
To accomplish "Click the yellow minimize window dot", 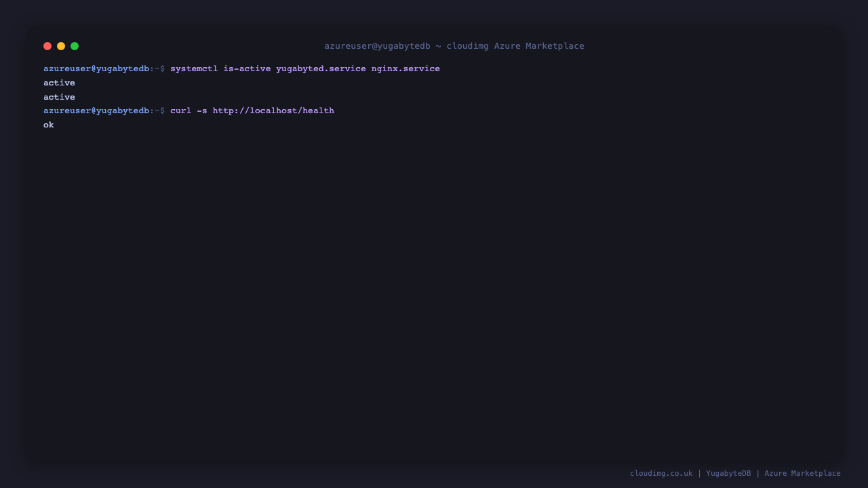I will coord(61,46).
